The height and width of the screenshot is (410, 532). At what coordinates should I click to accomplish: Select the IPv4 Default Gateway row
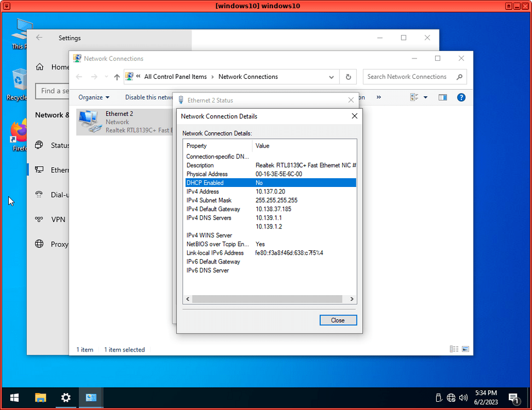pos(271,209)
